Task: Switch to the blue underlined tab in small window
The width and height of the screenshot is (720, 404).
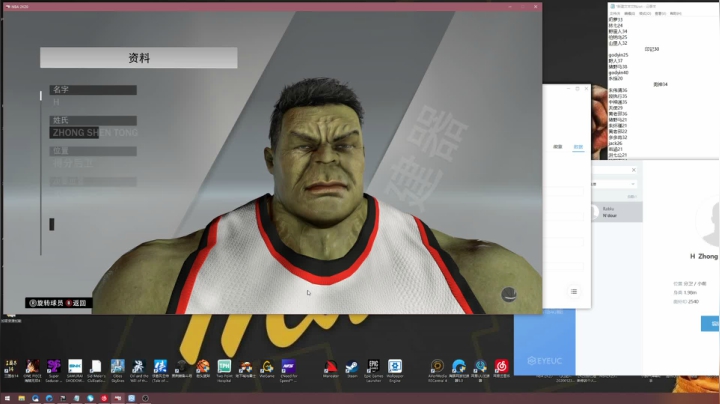Action: point(578,146)
